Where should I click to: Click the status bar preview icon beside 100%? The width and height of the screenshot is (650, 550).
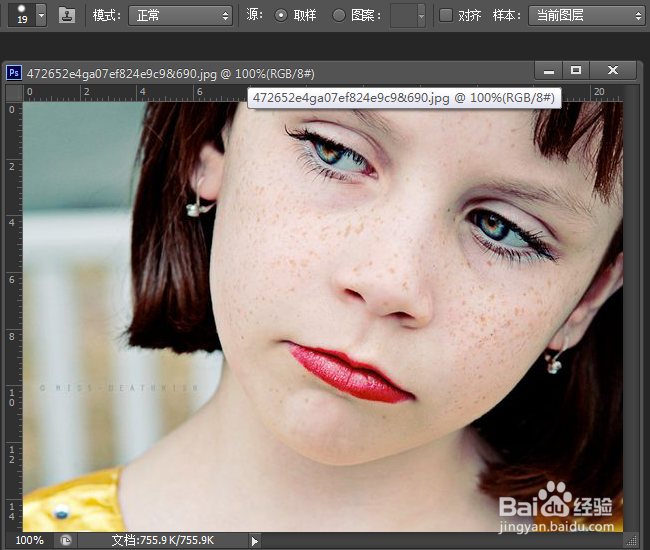click(x=66, y=540)
